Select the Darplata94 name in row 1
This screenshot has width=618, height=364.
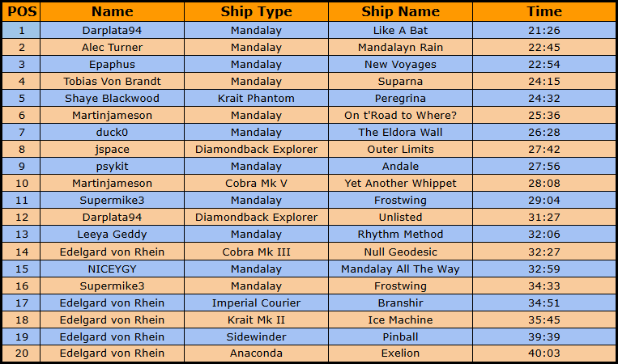[x=112, y=30]
